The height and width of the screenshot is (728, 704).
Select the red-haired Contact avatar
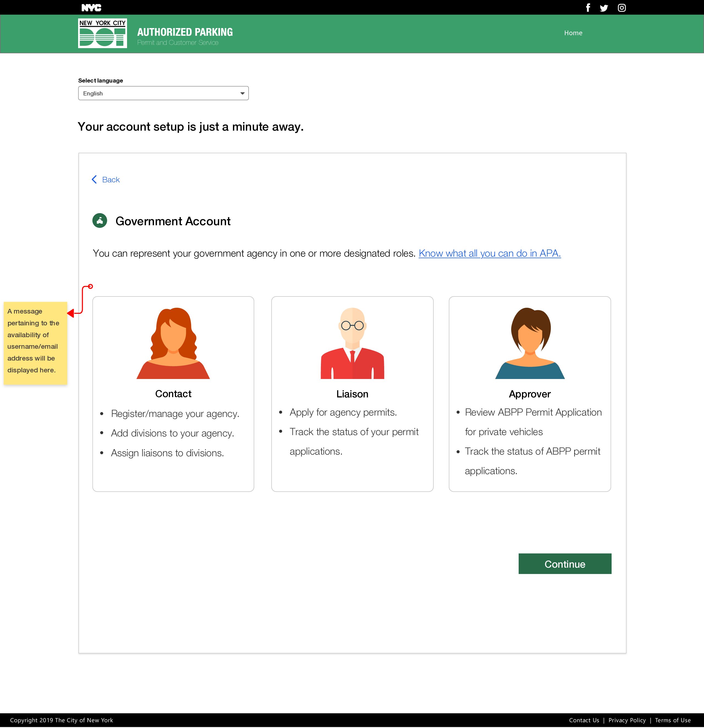(x=173, y=343)
